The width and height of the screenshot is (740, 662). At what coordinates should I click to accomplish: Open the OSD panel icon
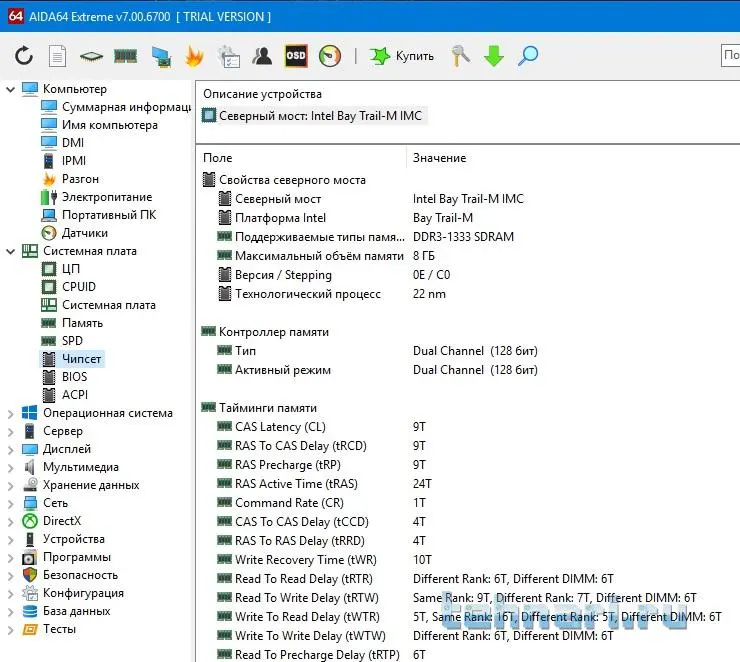(296, 56)
